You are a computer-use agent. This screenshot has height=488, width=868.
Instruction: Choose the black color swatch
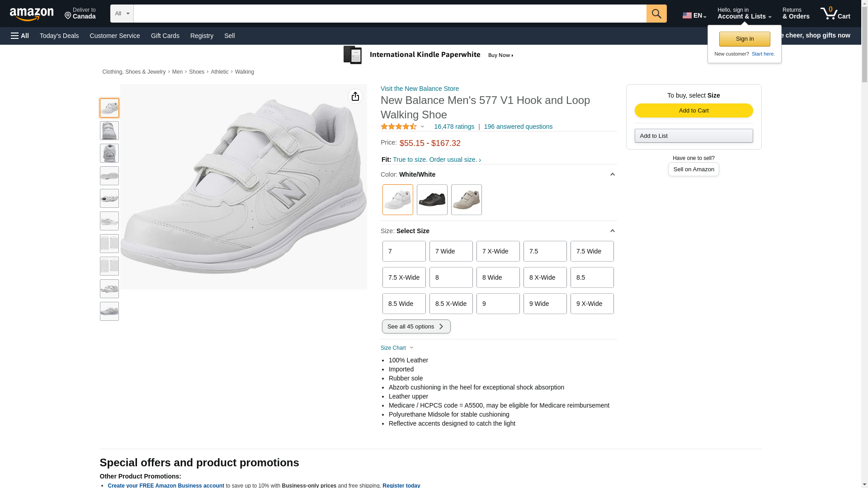coord(432,200)
